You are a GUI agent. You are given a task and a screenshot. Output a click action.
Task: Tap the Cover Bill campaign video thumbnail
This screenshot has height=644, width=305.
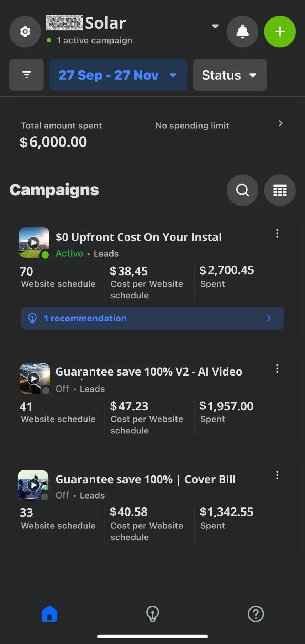(x=33, y=485)
